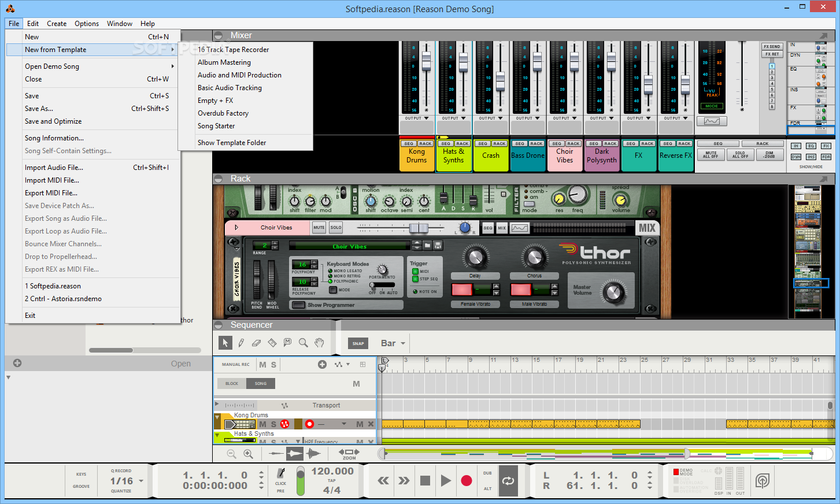This screenshot has width=840, height=504.
Task: Toggle the metronome click icon
Action: [281, 473]
